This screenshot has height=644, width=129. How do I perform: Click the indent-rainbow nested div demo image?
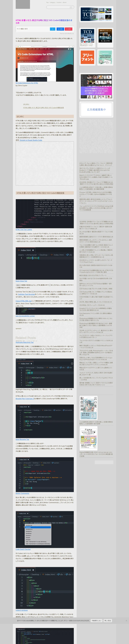point(45,588)
